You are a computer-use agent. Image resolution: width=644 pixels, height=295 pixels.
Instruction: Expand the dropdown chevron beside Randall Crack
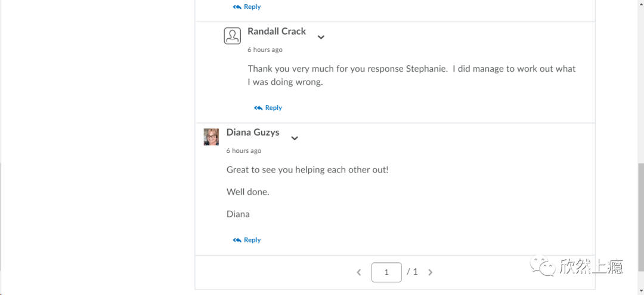coord(321,37)
